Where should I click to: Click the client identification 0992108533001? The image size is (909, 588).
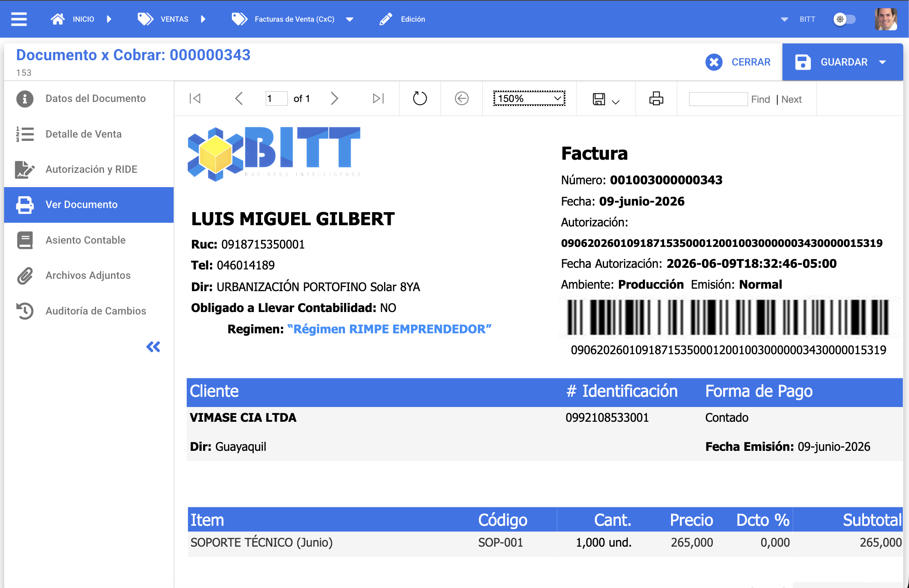[x=607, y=418]
